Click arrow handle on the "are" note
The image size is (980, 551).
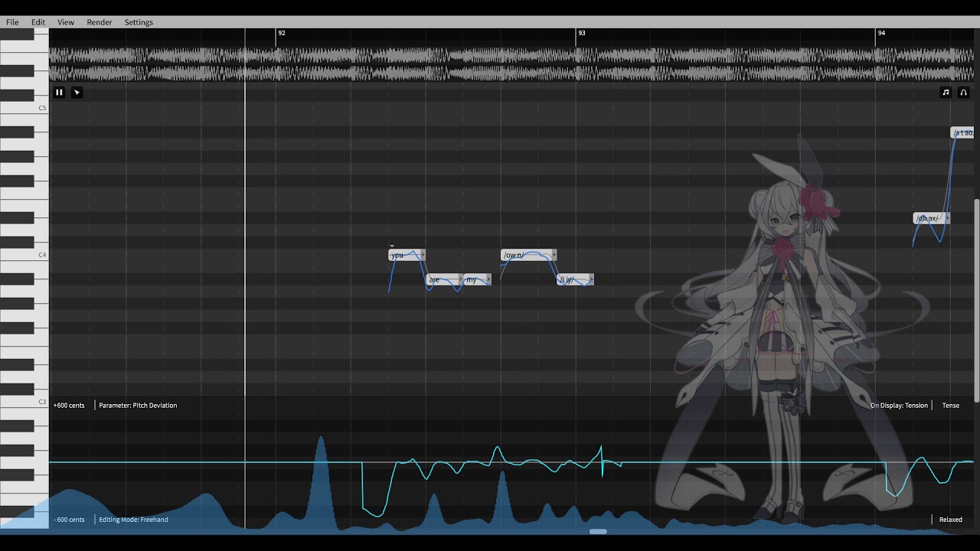point(460,279)
